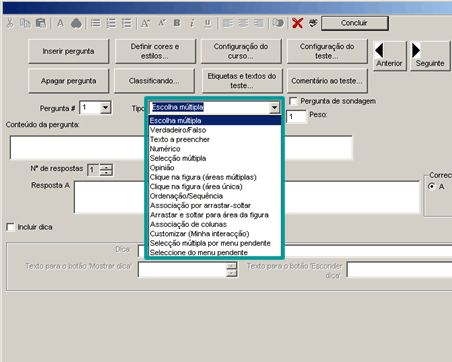Click the Copy icon in toolbar
The width and height of the screenshot is (452, 362).
[x=25, y=23]
